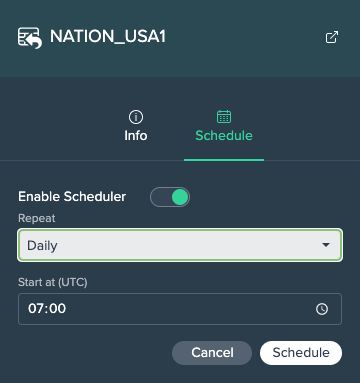The height and width of the screenshot is (383, 360).
Task: Select the Schedule tab label
Action: [224, 136]
